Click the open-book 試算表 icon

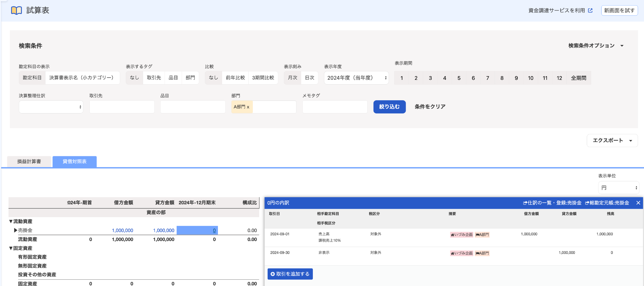[16, 10]
